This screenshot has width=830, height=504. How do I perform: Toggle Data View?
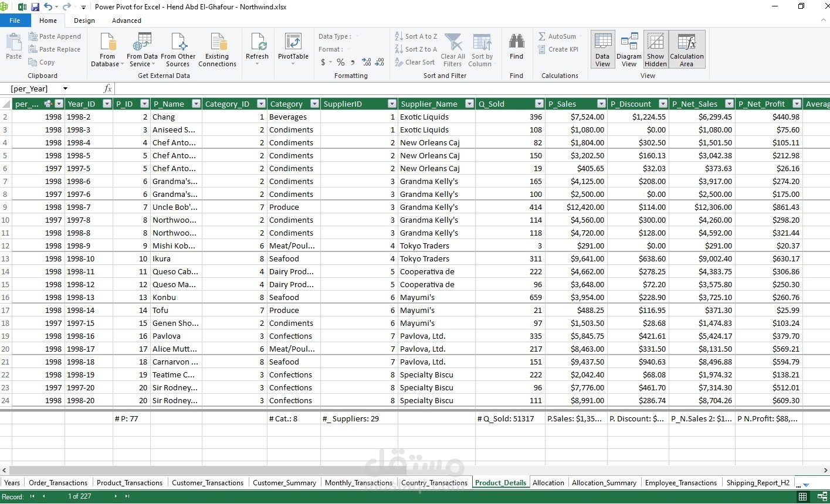point(603,50)
